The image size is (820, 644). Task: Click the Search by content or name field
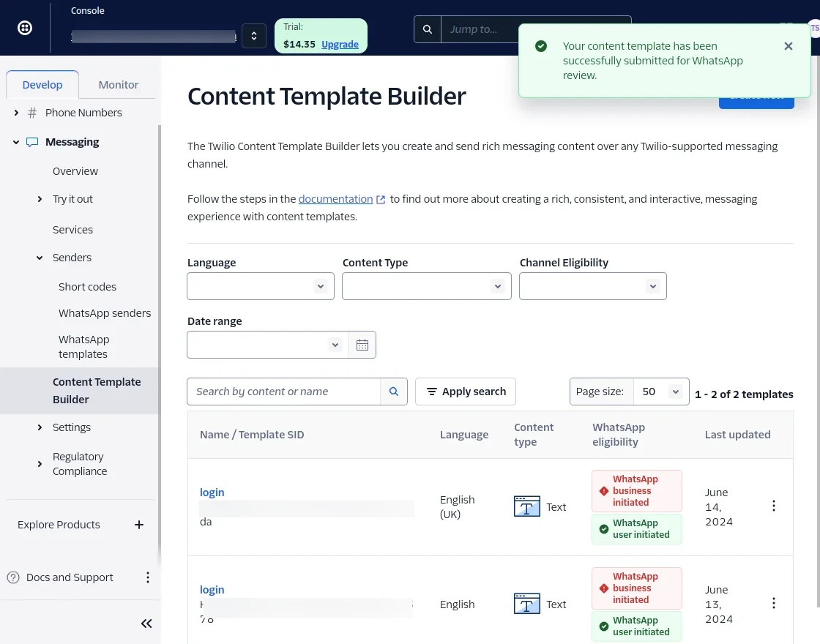click(x=286, y=392)
